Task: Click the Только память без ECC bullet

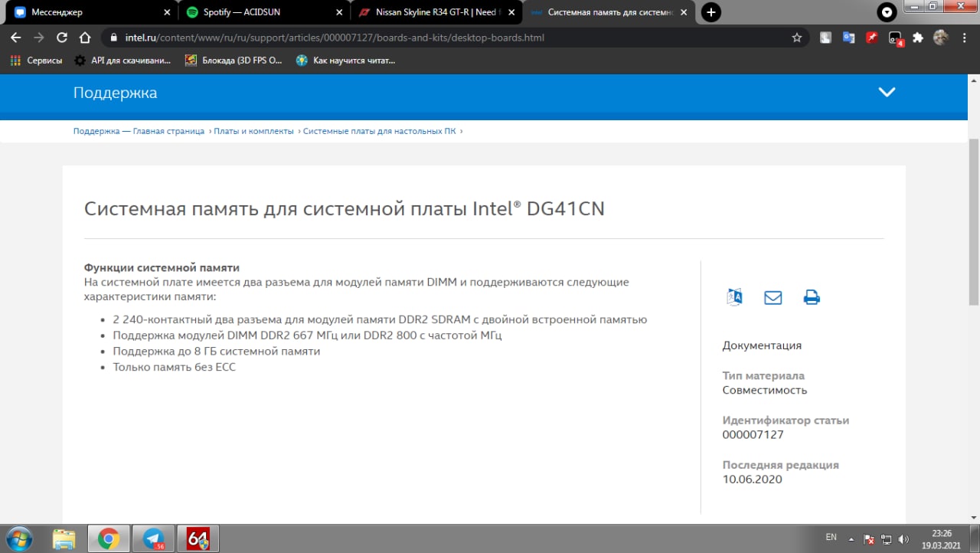Action: 175,367
